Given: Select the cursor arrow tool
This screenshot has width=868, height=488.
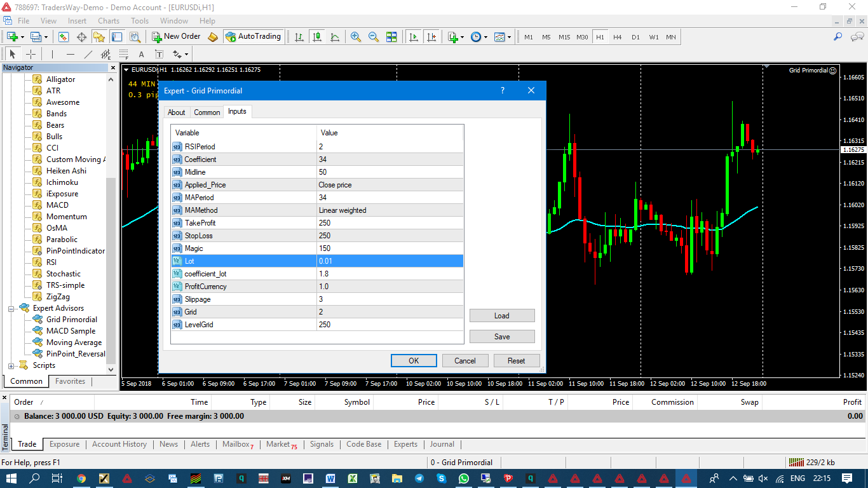Looking at the screenshot, I should click(13, 54).
